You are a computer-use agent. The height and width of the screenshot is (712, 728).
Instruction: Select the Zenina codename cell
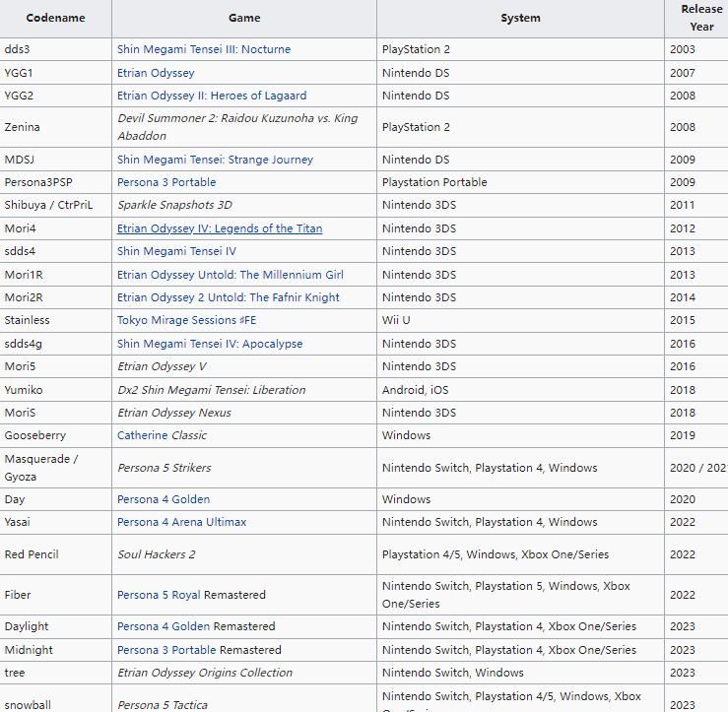coord(56,127)
